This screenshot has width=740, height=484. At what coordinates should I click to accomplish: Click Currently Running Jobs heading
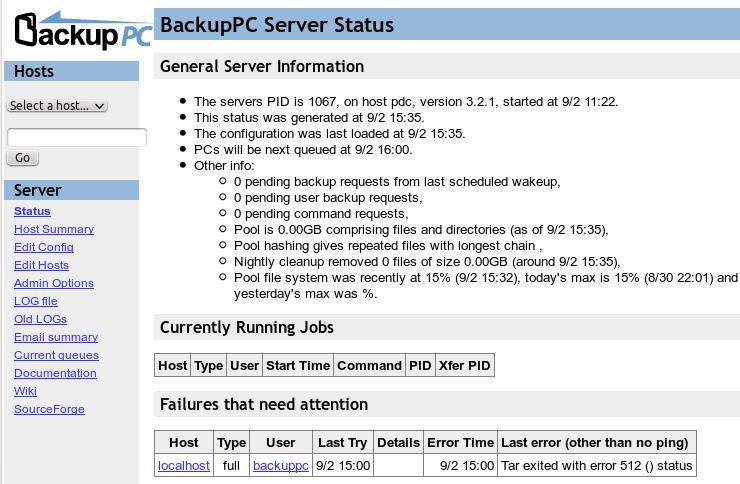(x=247, y=327)
